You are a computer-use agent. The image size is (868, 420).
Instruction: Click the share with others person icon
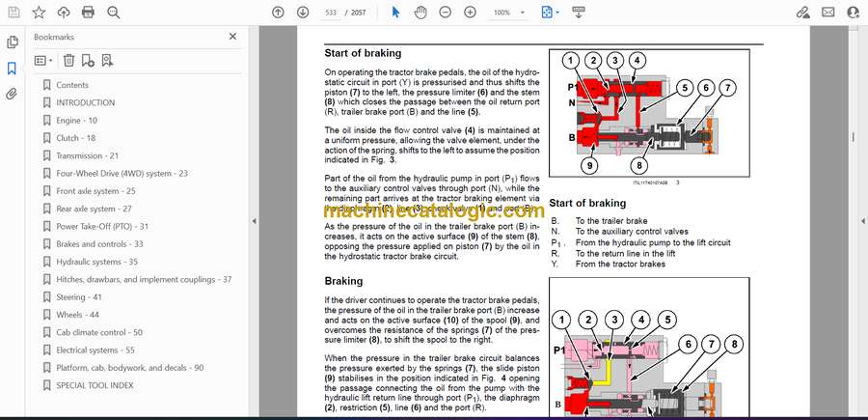click(854, 13)
